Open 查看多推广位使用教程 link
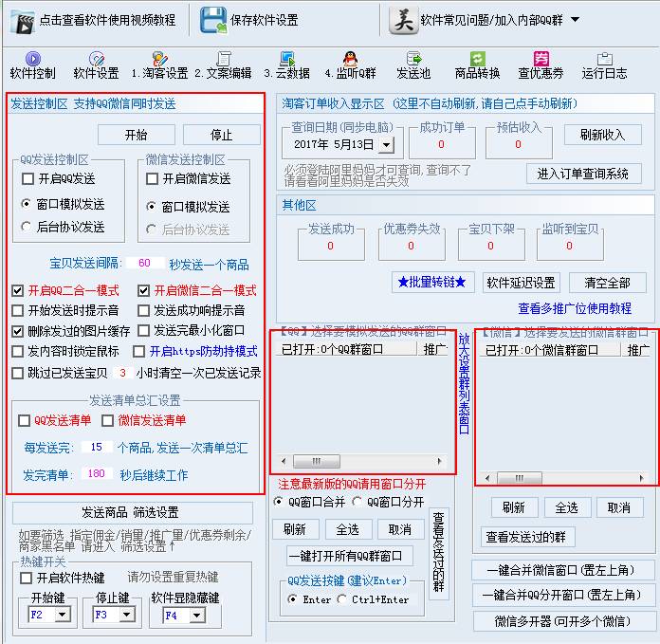The image size is (660, 644). (575, 308)
